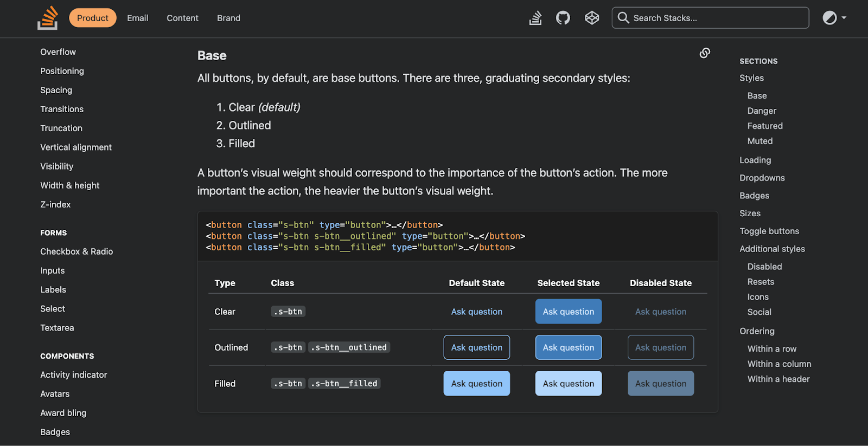Open Checkbox & Radio in sidebar
868x446 pixels.
[76, 251]
